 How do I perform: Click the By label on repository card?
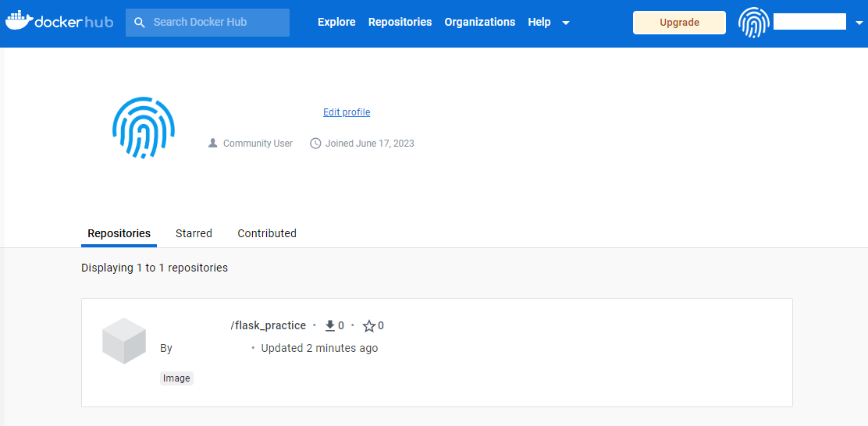[x=166, y=349]
